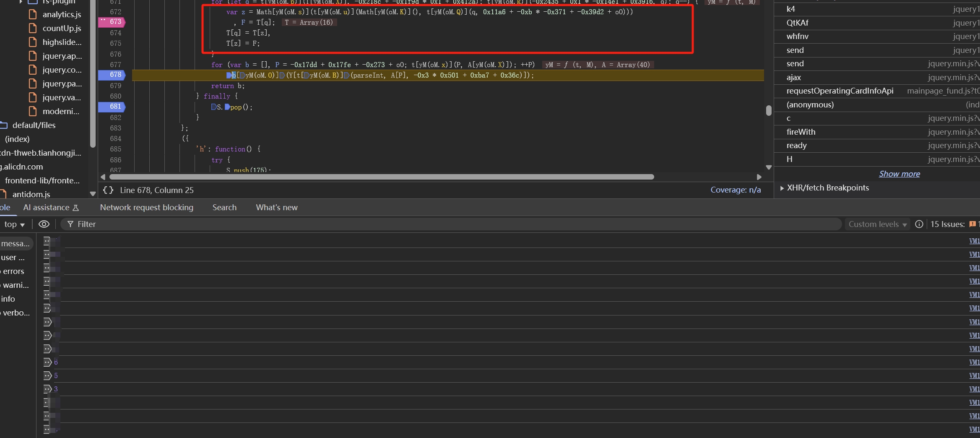
Task: Open countUp.js file
Action: (x=62, y=28)
